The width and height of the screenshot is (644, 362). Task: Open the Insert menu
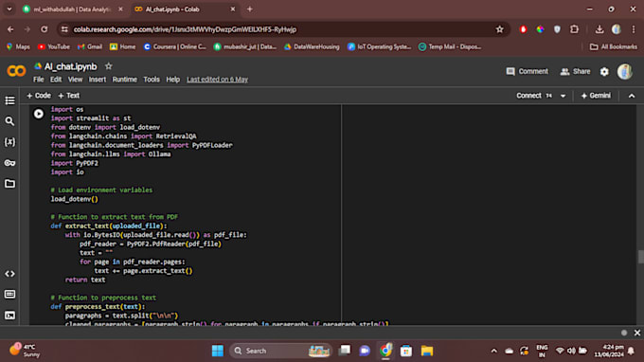[x=98, y=80]
